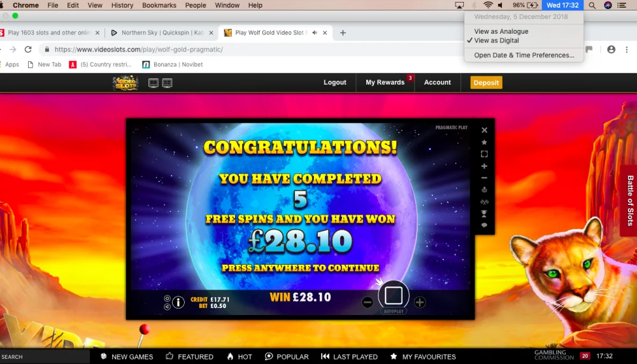Open Popular games category
Viewport: 637px width, 364px height.
[287, 357]
